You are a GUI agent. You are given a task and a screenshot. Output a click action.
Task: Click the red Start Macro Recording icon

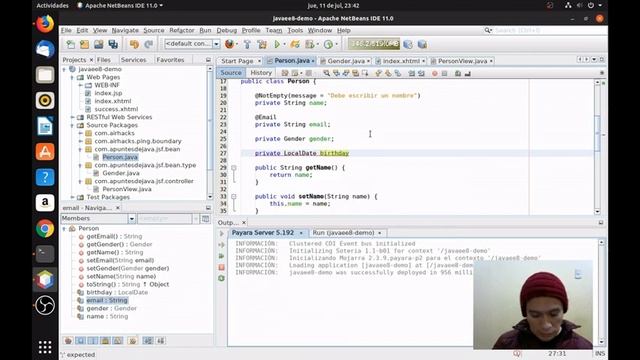(x=435, y=73)
